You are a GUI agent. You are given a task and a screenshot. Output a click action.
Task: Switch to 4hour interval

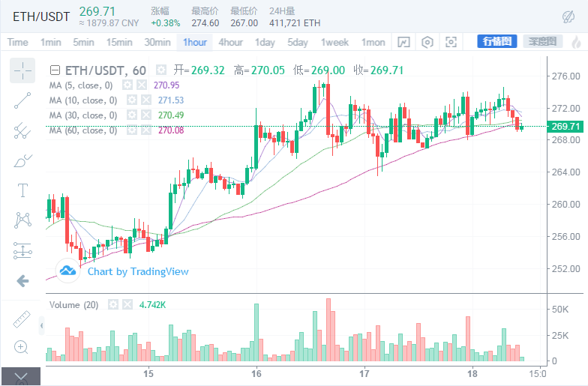point(231,42)
